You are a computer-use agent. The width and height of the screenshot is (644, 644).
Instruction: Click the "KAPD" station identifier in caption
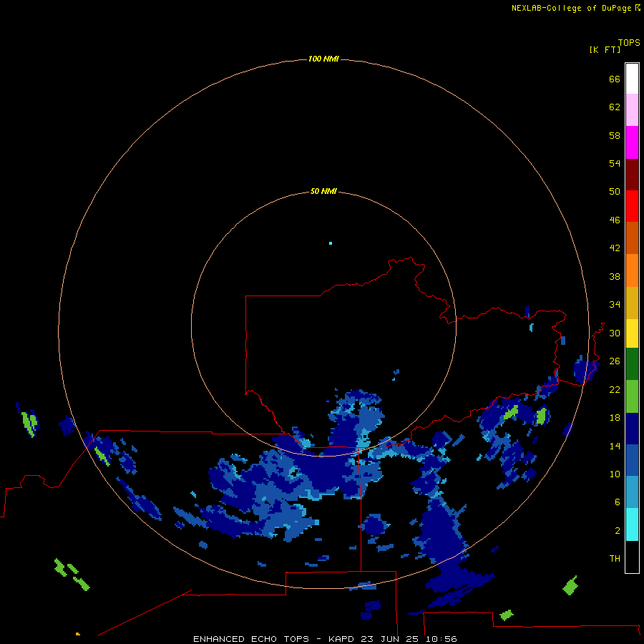click(342, 639)
